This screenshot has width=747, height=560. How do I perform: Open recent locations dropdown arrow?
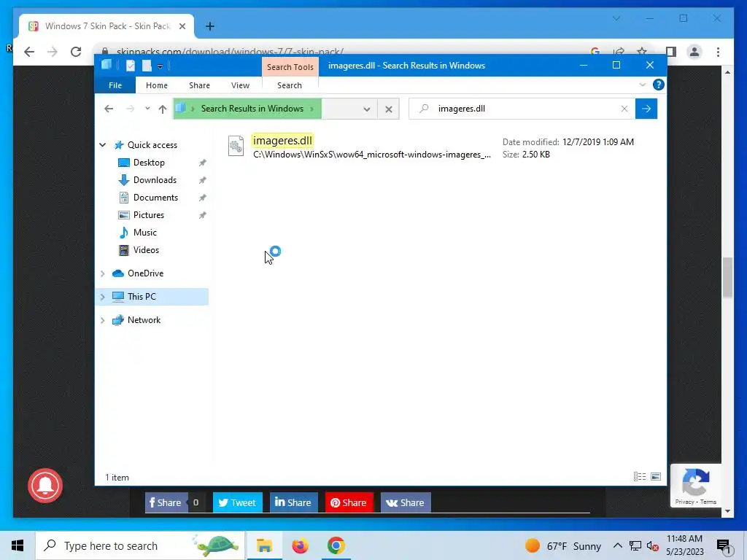click(x=147, y=109)
